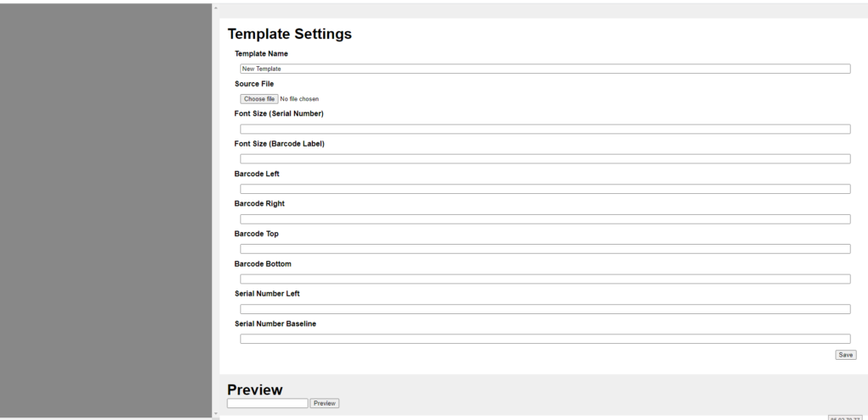
Task: Click the scroll down arrow
Action: coord(215,413)
